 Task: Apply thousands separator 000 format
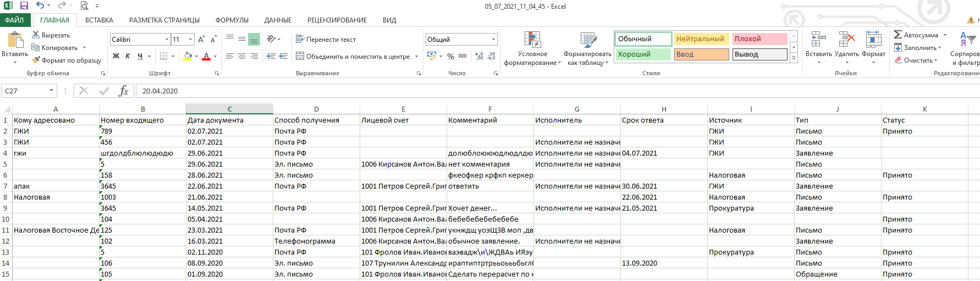[463, 56]
